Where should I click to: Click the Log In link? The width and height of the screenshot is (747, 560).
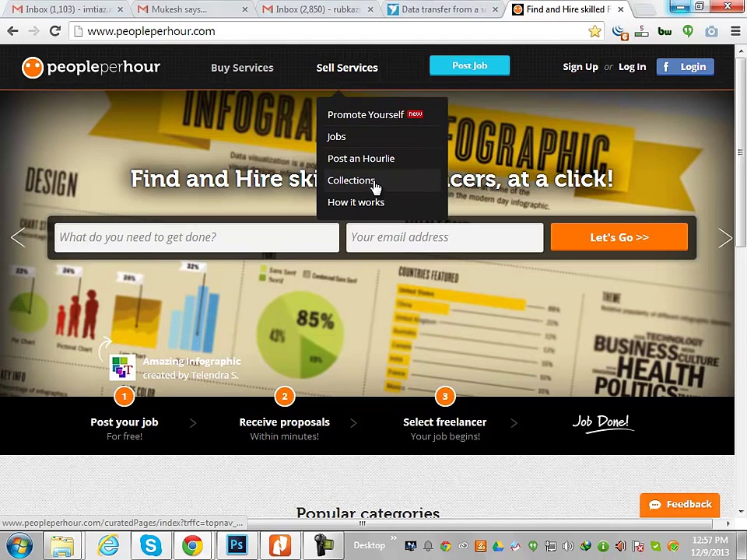(632, 67)
